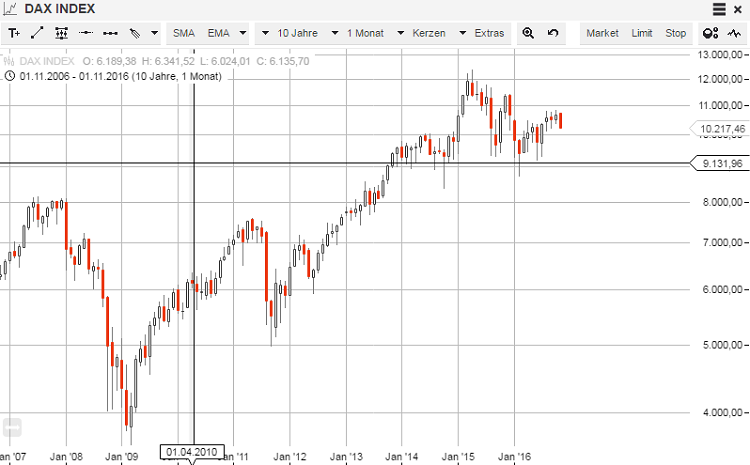
Task: Select the three-point line tool
Action: 110,33
